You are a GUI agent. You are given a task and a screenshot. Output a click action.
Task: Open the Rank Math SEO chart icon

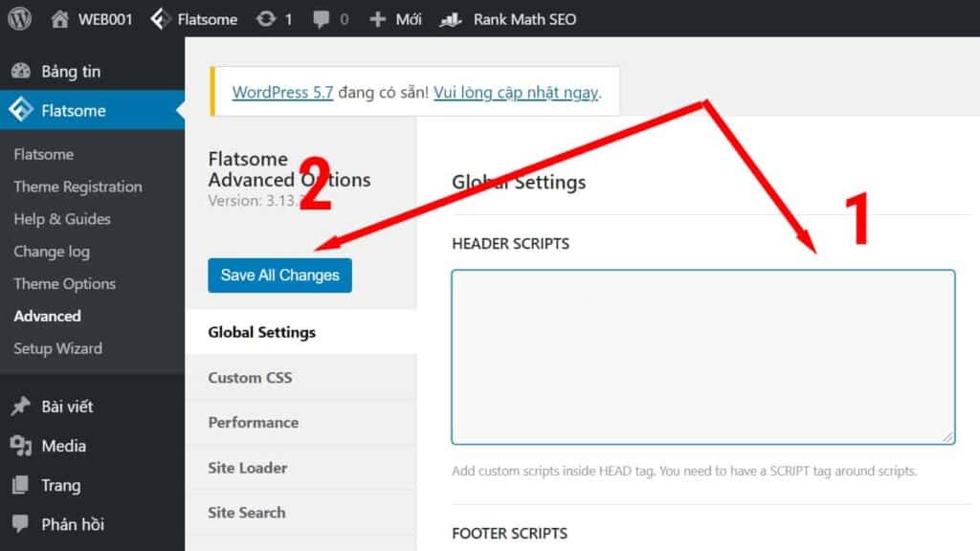tap(451, 19)
